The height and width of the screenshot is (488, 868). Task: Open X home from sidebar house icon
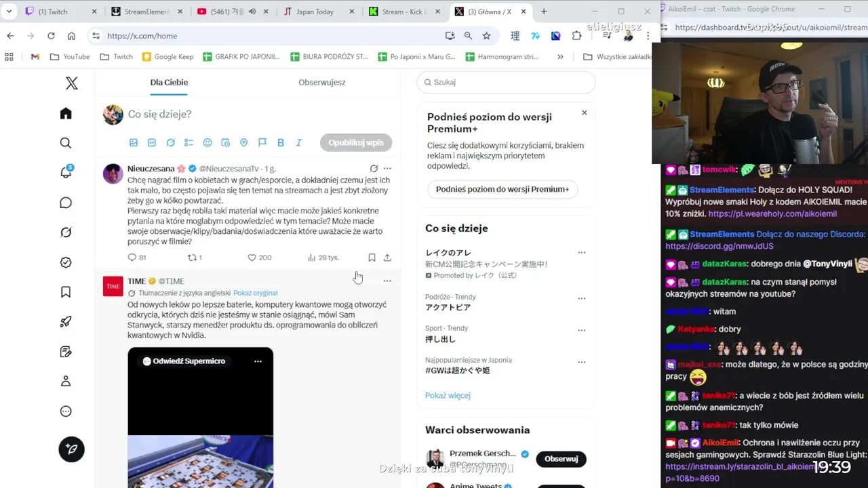(x=66, y=113)
